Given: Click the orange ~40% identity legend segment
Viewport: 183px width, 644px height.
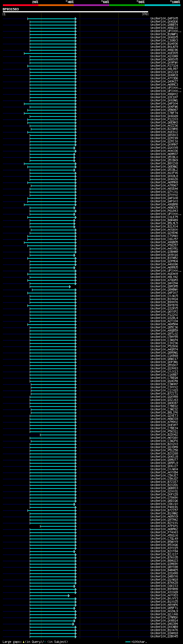Looking at the screenshot, I should point(56,5).
